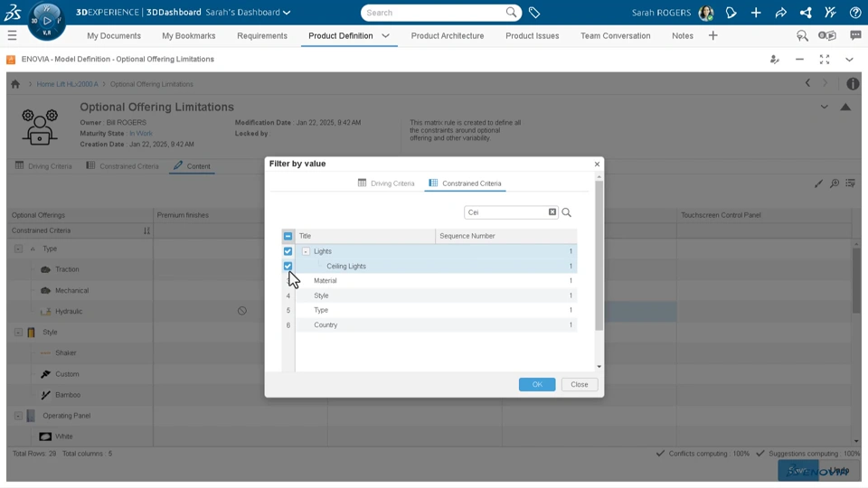This screenshot has width=868, height=488.
Task: Select the Material row in dialog
Action: 429,280
